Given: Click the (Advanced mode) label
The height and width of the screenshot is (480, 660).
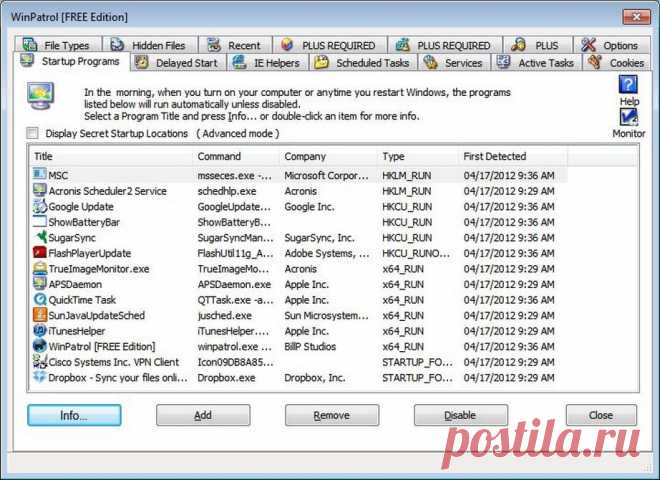Looking at the screenshot, I should click(x=238, y=133).
